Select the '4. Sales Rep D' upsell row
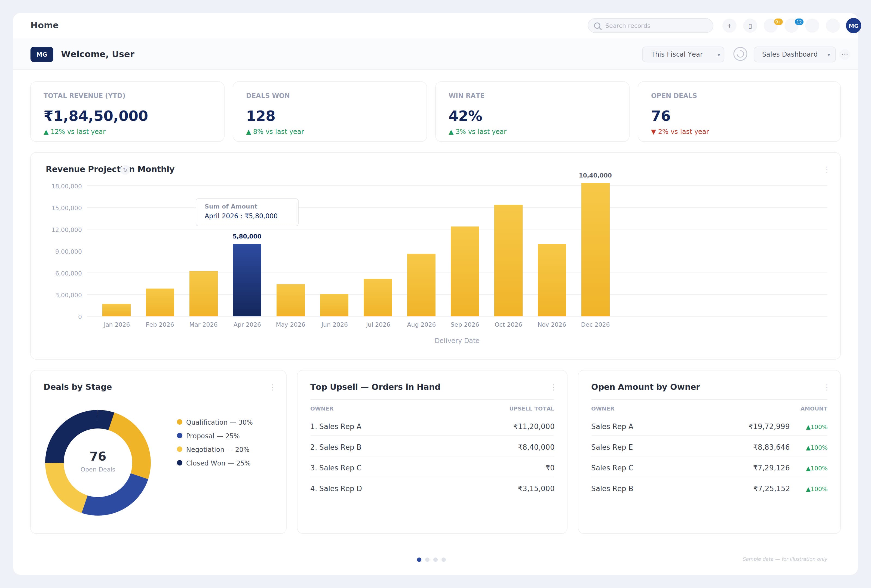Image resolution: width=871 pixels, height=588 pixels. click(432, 488)
